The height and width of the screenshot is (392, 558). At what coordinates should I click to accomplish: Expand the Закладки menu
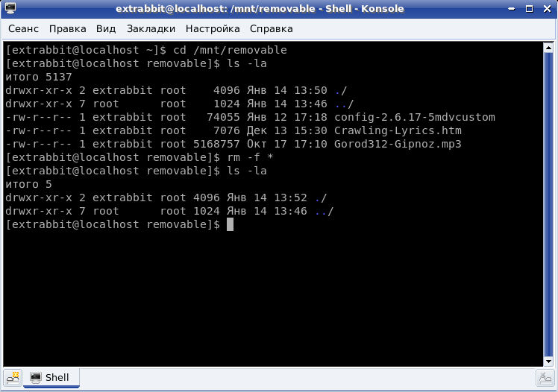tap(151, 29)
